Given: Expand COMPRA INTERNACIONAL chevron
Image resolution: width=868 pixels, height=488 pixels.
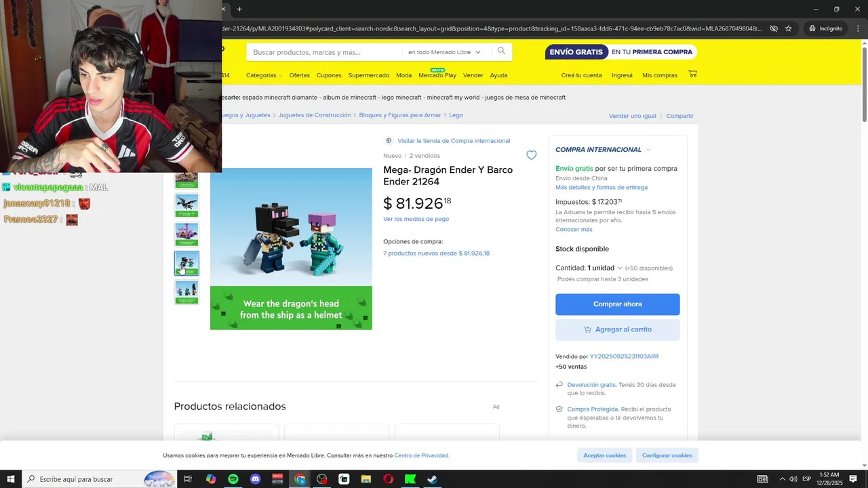Looking at the screenshot, I should pyautogui.click(x=648, y=150).
